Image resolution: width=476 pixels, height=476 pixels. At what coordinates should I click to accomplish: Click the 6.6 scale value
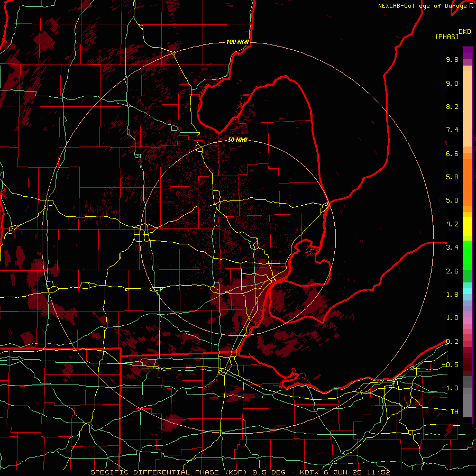click(452, 154)
